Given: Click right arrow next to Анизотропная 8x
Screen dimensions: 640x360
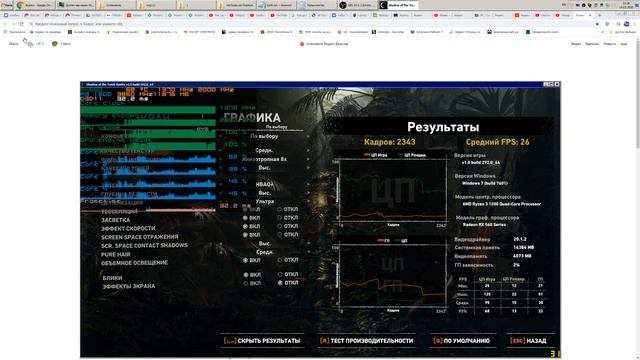Looking at the screenshot, I should (x=308, y=159).
